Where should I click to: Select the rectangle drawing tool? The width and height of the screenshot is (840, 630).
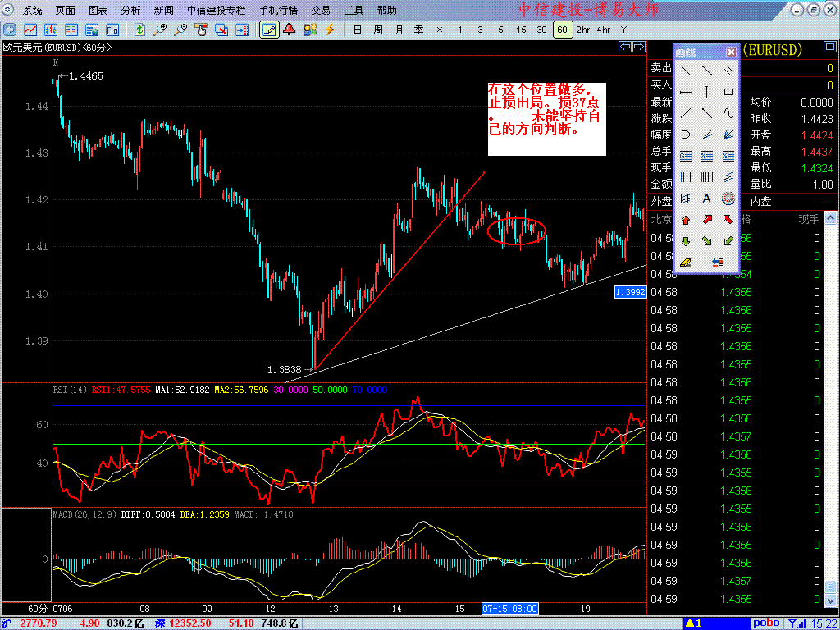(x=728, y=92)
